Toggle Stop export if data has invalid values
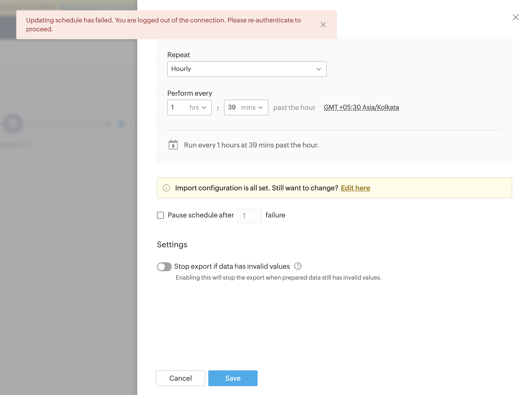532x395 pixels. (164, 267)
